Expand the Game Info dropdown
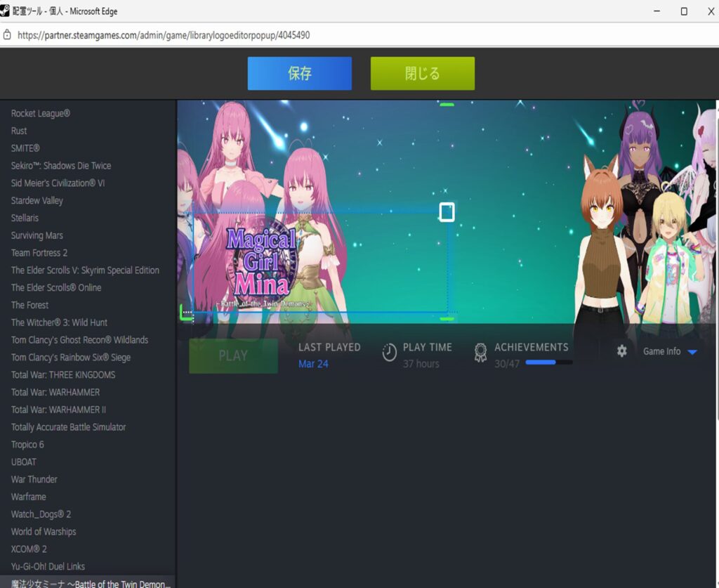 tap(692, 352)
